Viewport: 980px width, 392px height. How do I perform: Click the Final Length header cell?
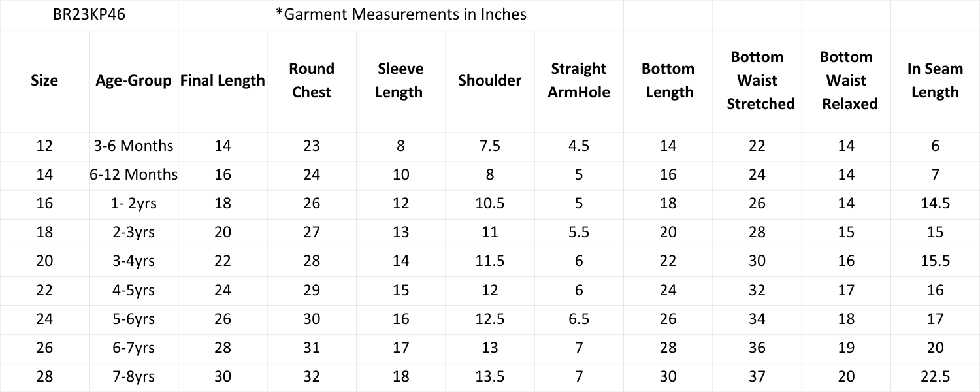(x=223, y=81)
